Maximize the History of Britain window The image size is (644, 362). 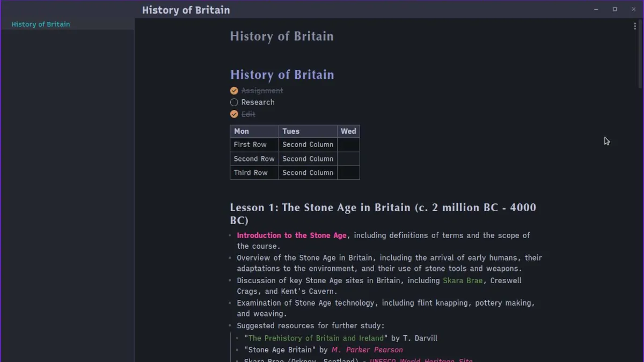point(615,10)
